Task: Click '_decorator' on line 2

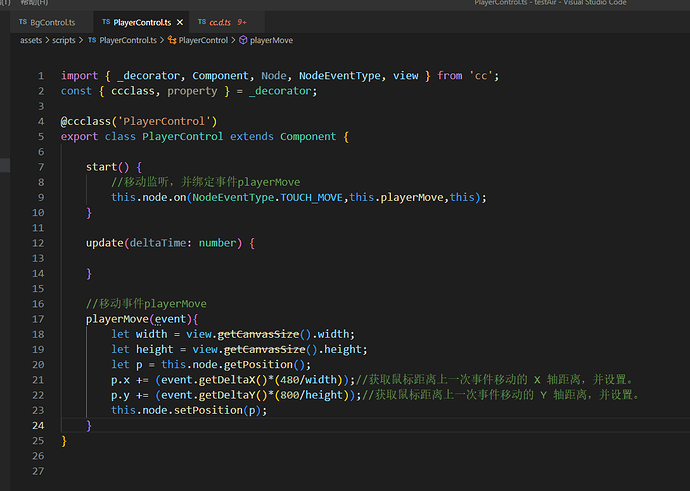Action: 280,92
